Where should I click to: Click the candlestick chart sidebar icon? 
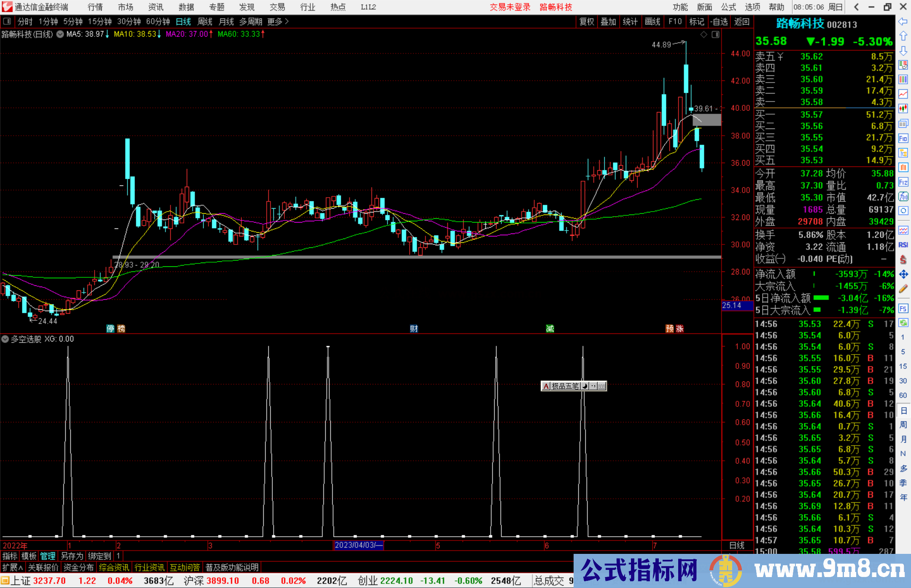903,108
